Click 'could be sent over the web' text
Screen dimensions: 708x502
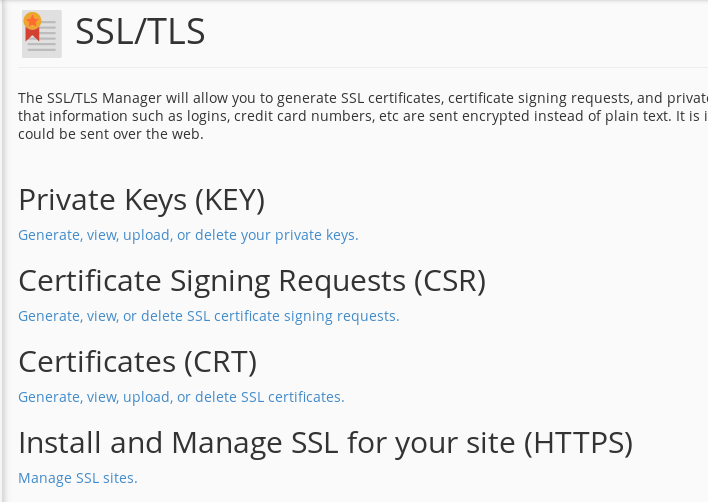click(110, 134)
